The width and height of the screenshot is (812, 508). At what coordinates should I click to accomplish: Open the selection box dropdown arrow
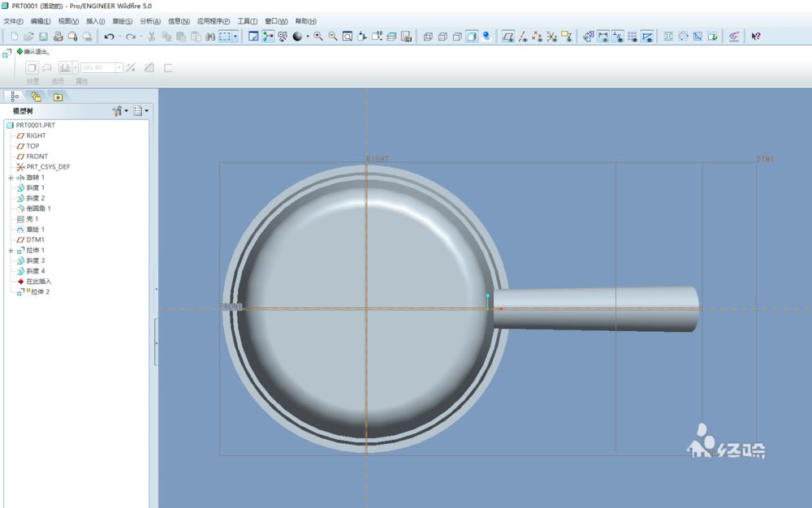(235, 37)
